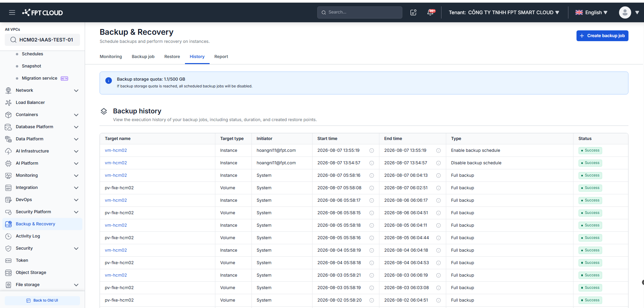Click the Data Platform icon
Screen dimensions: 644x308
8,139
